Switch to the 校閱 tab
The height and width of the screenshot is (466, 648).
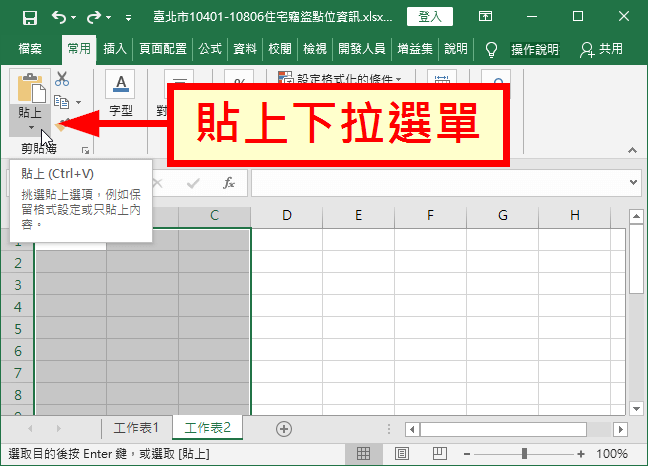coord(280,49)
